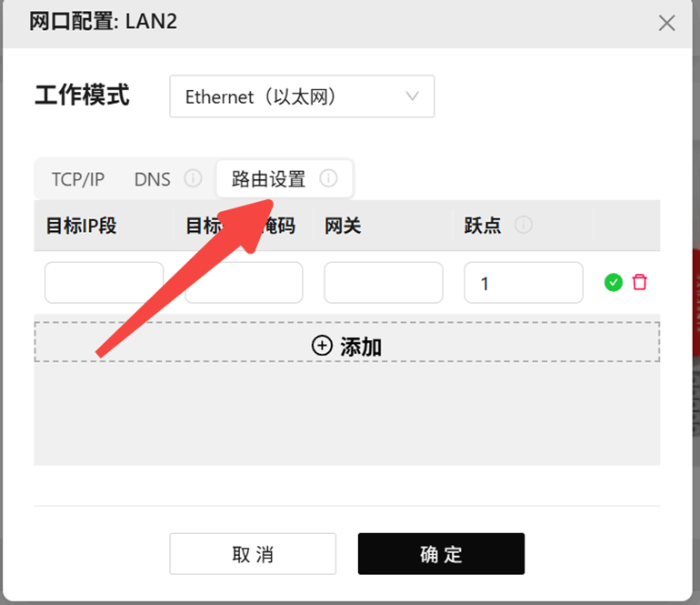Click the 确定 button
700x605 pixels.
click(441, 554)
